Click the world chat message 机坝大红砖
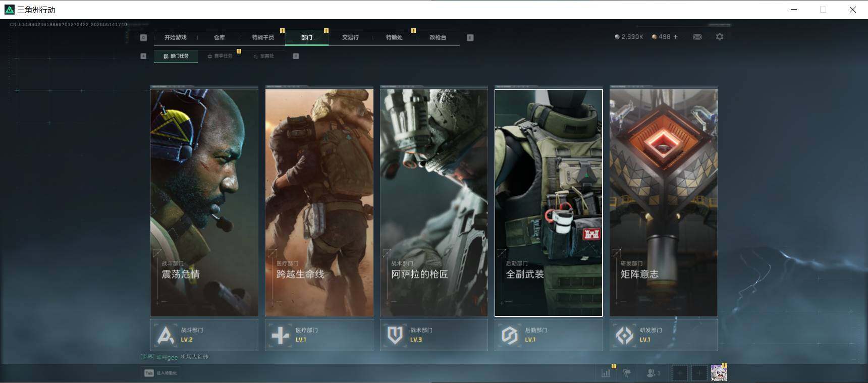The width and height of the screenshot is (868, 383). point(194,357)
